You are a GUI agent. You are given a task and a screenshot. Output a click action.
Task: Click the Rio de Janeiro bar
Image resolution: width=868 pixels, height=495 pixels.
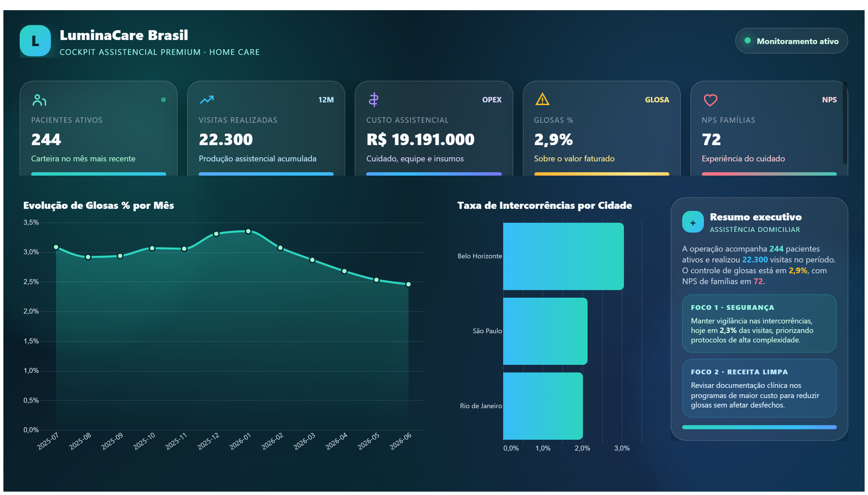[x=542, y=406]
